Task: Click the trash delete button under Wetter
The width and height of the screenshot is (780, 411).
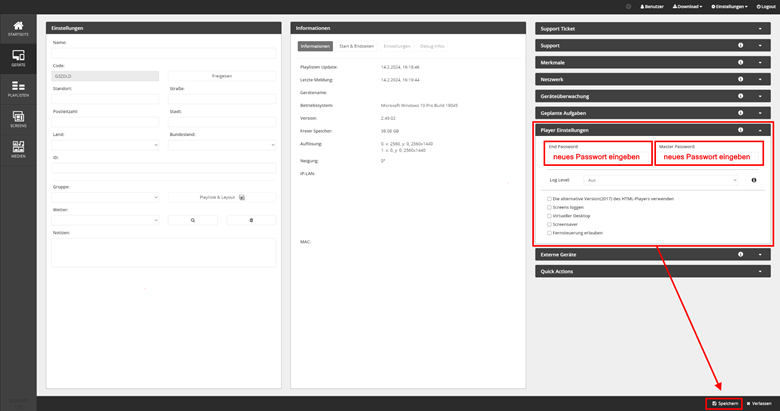Action: click(x=251, y=219)
